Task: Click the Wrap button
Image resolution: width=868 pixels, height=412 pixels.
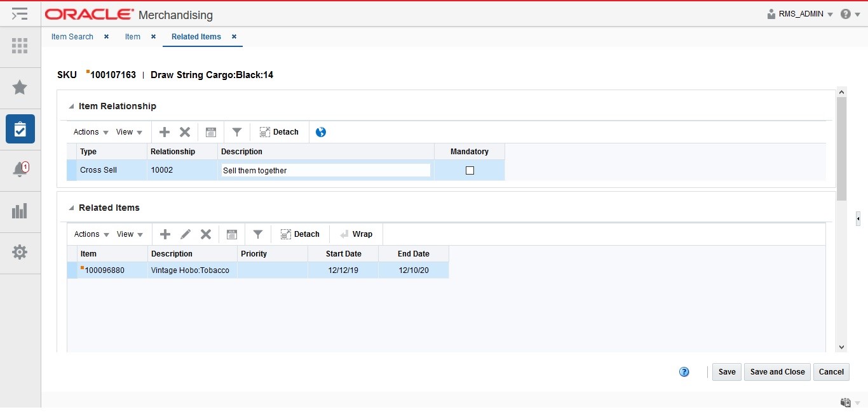Action: [x=356, y=234]
